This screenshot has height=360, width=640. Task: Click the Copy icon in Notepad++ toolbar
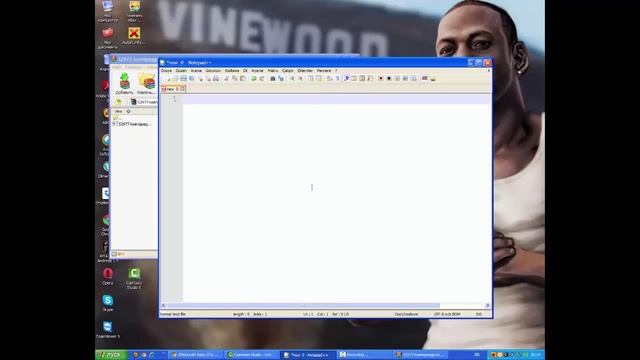point(234,78)
